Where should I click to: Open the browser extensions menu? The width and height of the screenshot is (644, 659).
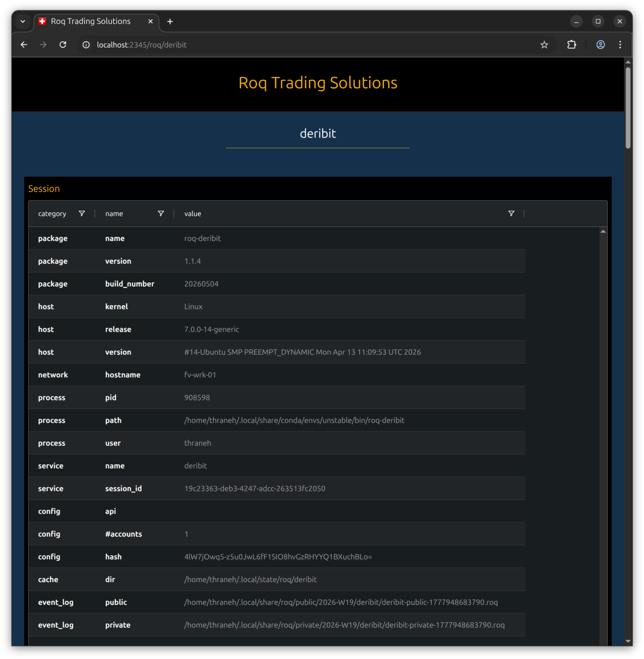[572, 45]
